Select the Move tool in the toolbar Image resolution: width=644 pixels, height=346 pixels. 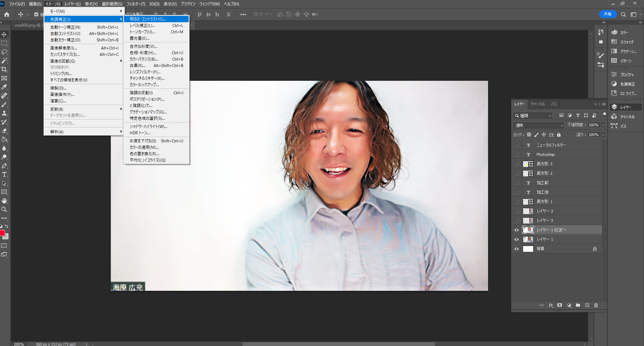pyautogui.click(x=4, y=34)
